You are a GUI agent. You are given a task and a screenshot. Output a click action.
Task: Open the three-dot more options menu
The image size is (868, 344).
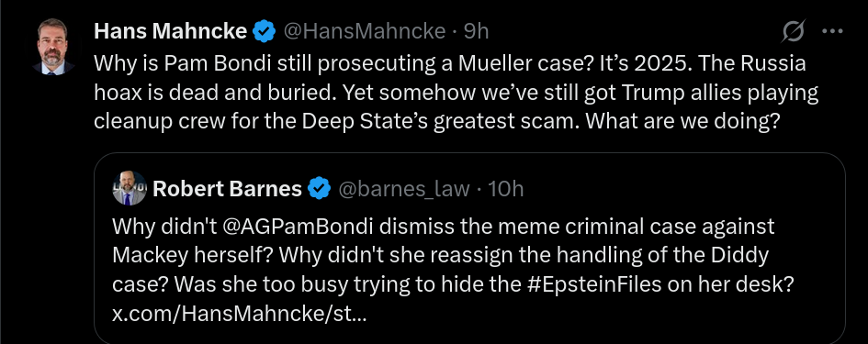832,31
